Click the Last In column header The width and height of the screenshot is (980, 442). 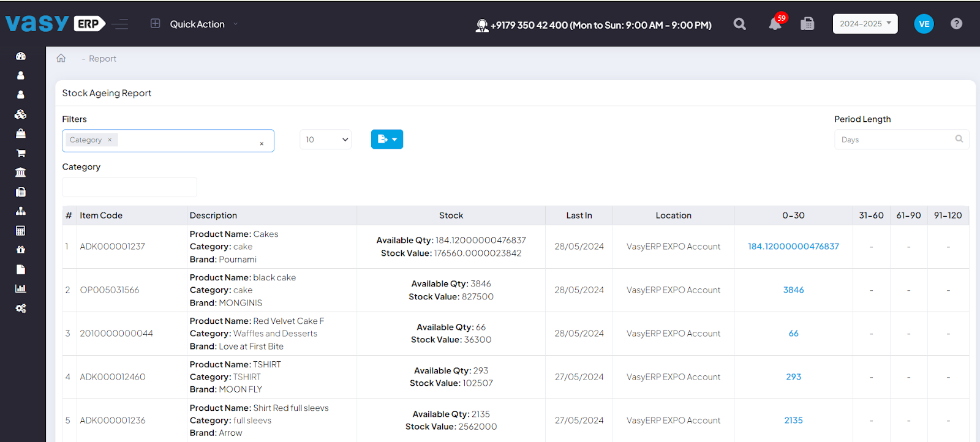coord(579,215)
